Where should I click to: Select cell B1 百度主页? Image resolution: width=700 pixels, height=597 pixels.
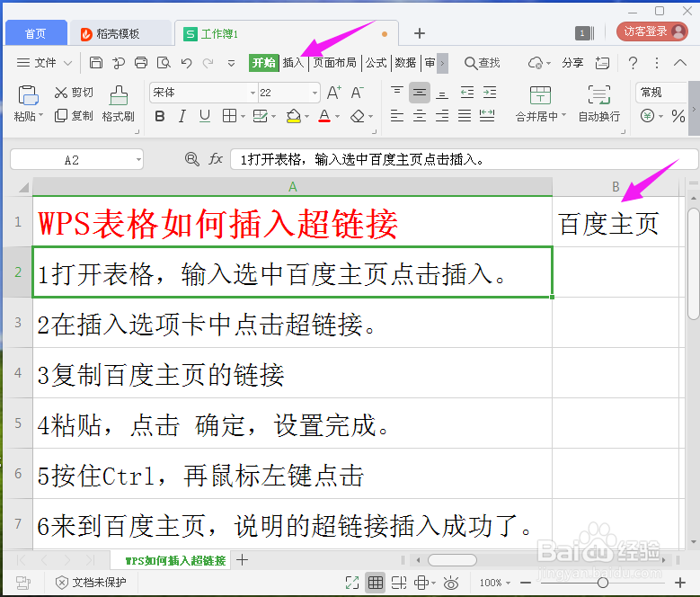pyautogui.click(x=616, y=222)
